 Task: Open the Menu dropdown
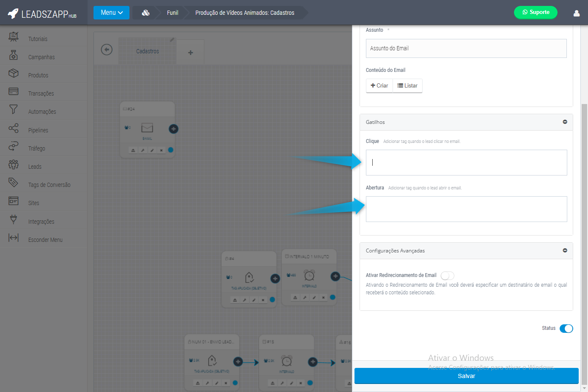click(111, 13)
